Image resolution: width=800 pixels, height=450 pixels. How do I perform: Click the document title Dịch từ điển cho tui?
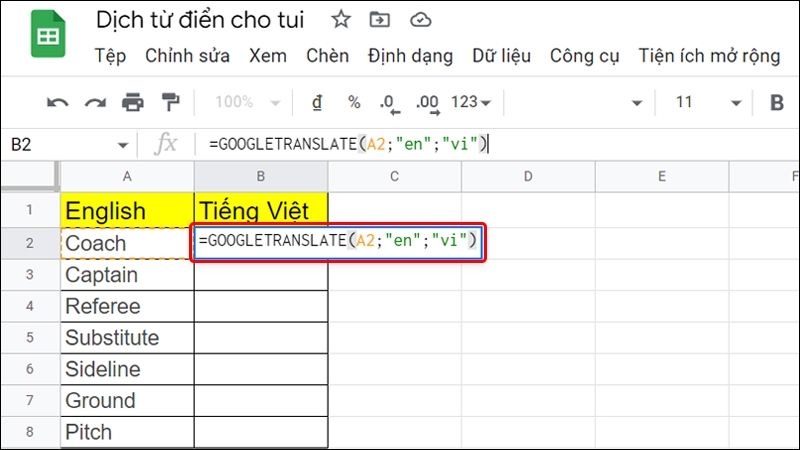(x=199, y=20)
